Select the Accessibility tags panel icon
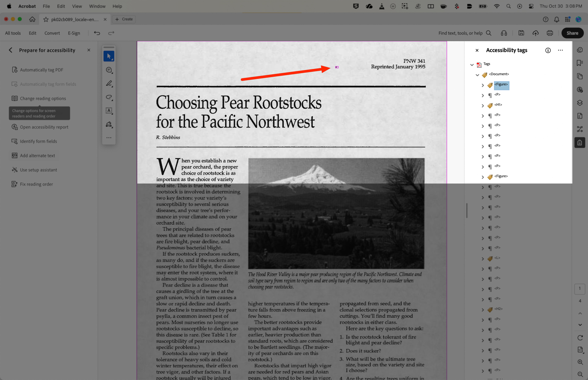The width and height of the screenshot is (588, 380). coord(580,142)
